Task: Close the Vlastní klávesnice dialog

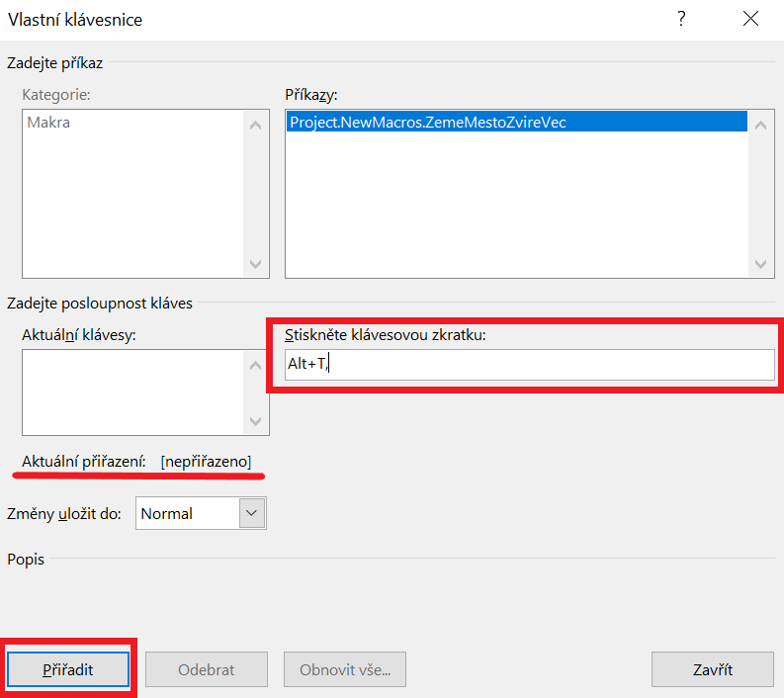Action: 750,19
